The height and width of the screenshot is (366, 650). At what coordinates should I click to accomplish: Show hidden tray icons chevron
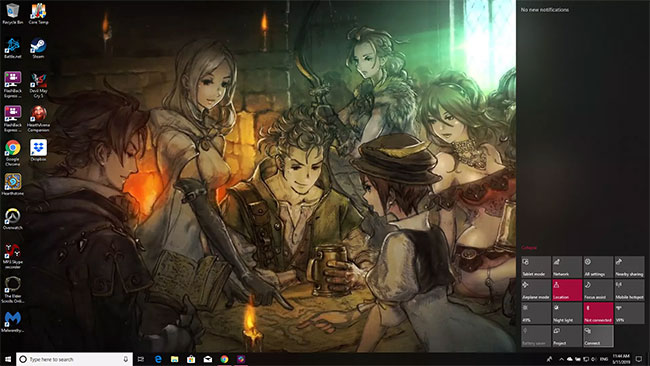(561, 359)
